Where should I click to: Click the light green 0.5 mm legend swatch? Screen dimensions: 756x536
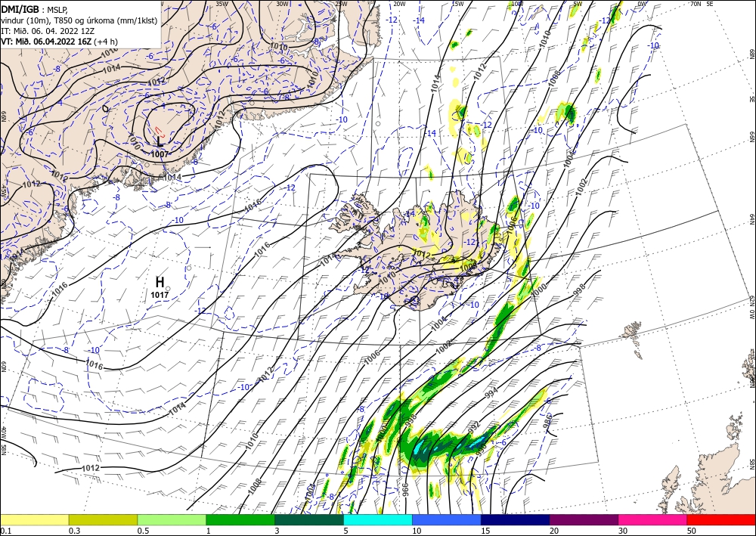click(172, 519)
